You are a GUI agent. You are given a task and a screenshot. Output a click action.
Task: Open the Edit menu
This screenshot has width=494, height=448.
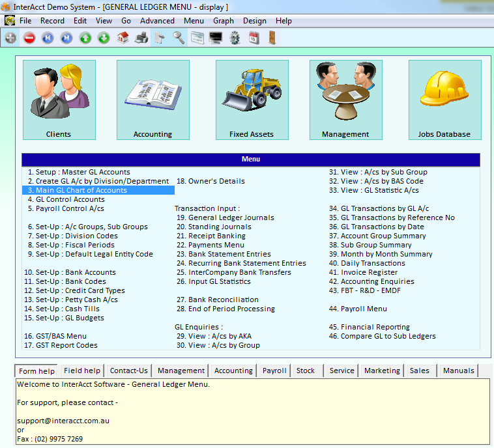click(x=80, y=21)
